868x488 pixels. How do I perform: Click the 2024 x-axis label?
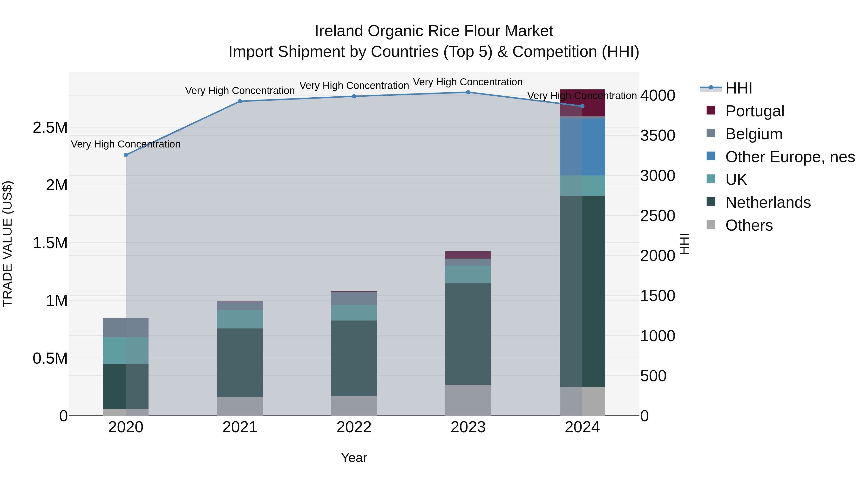click(x=582, y=427)
